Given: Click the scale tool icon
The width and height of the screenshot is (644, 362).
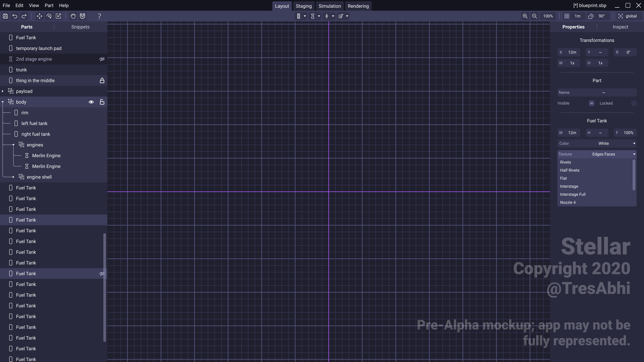Looking at the screenshot, I should tap(59, 16).
